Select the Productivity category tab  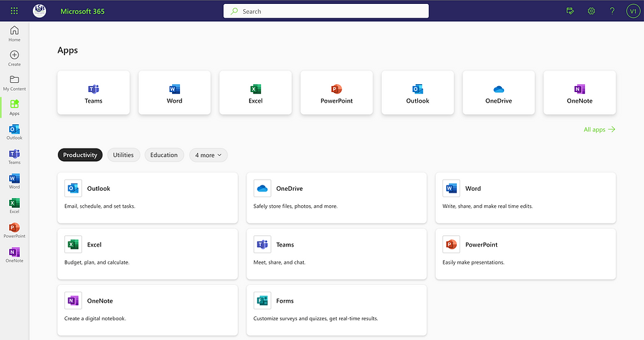coord(80,155)
